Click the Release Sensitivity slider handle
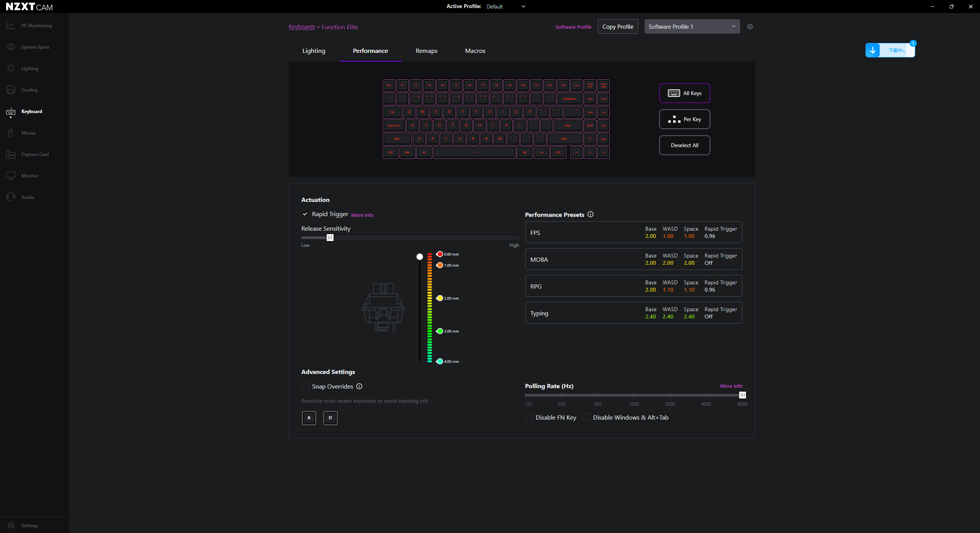Image resolution: width=980 pixels, height=533 pixels. (x=330, y=238)
